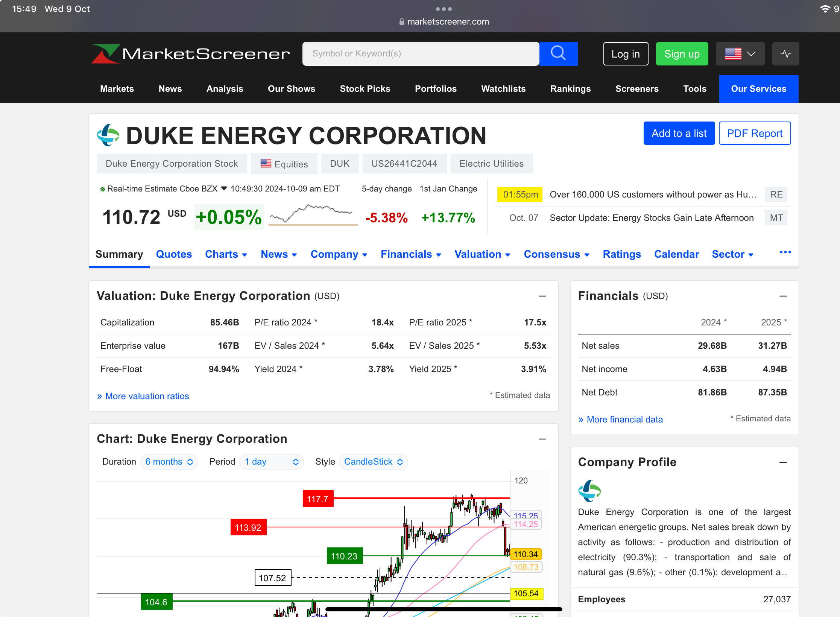Open the Stock Picks menu
The image size is (840, 617).
(365, 89)
